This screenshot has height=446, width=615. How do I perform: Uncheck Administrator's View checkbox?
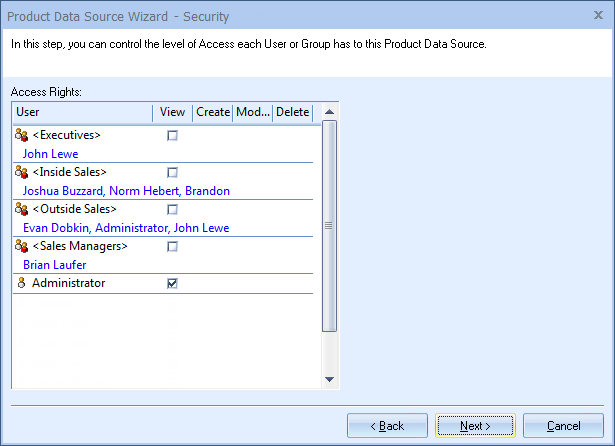point(172,284)
